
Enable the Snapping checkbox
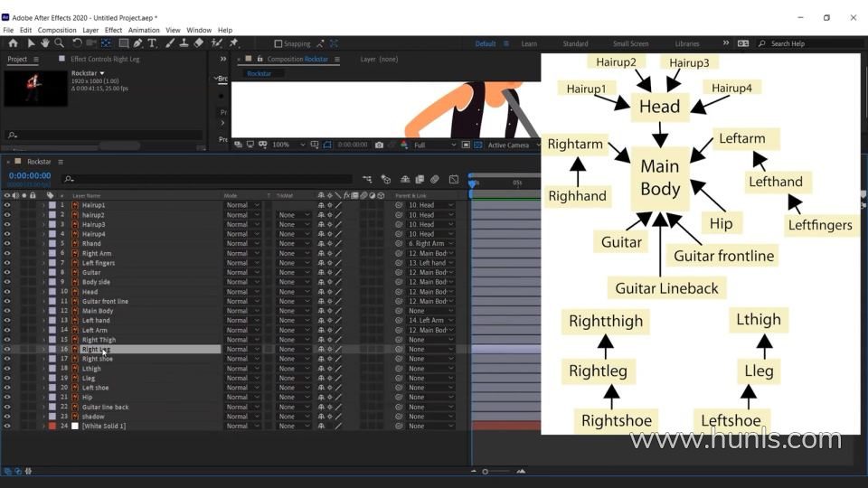[278, 43]
